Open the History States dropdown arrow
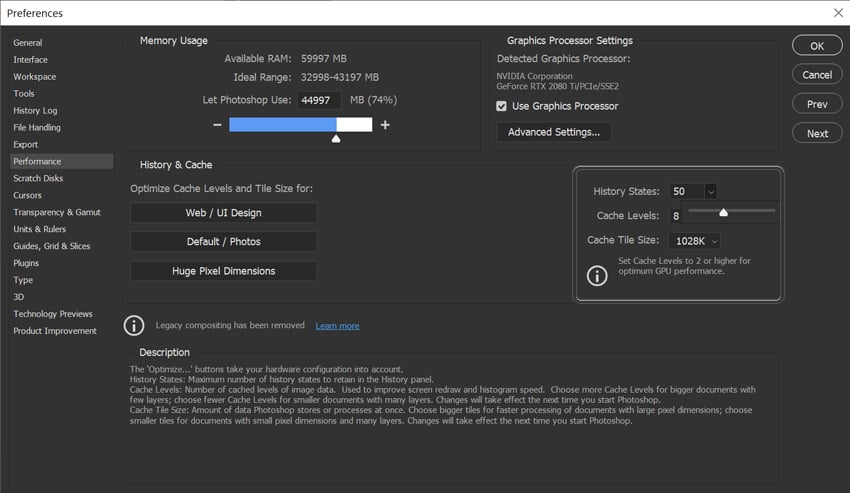 coord(710,191)
